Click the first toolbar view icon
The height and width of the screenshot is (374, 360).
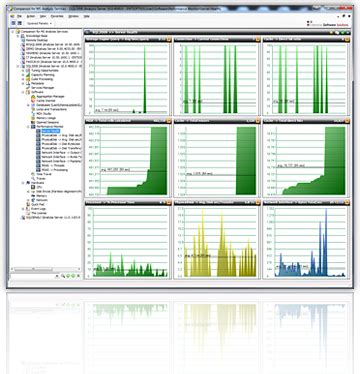(x=14, y=23)
